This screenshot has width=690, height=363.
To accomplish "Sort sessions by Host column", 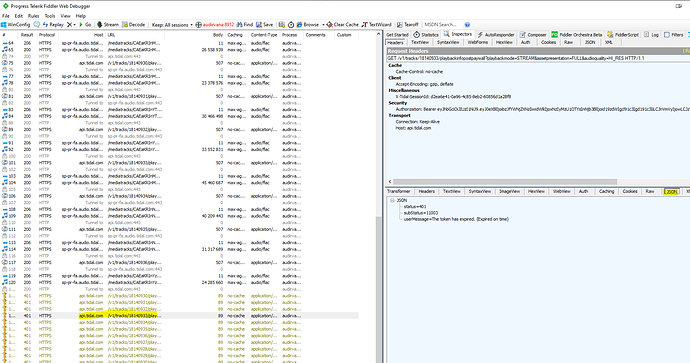I will click(x=81, y=35).
